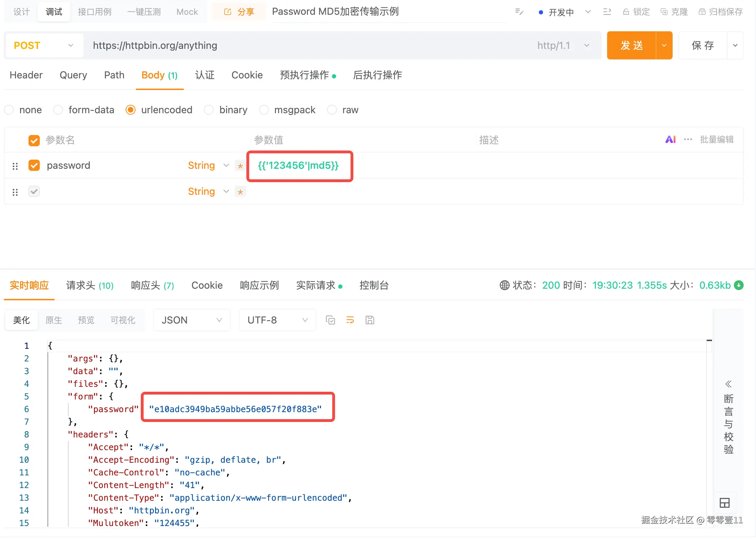Select the raw body type radio

click(332, 110)
